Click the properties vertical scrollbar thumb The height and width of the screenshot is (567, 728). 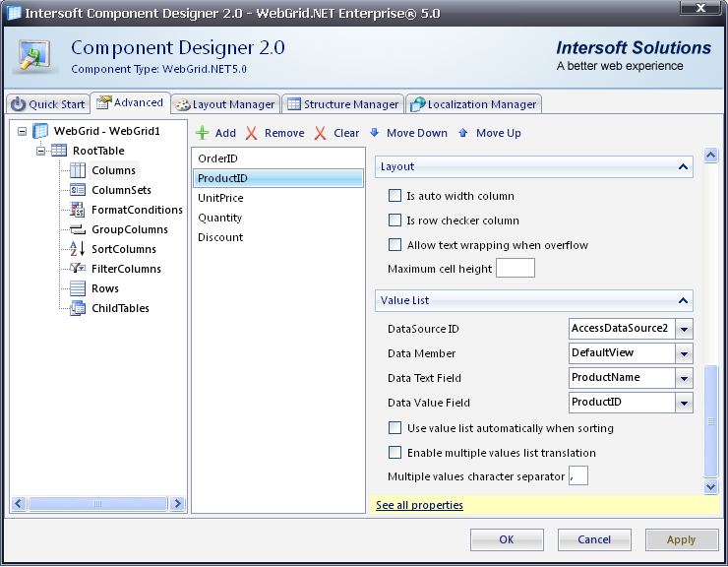tap(711, 421)
